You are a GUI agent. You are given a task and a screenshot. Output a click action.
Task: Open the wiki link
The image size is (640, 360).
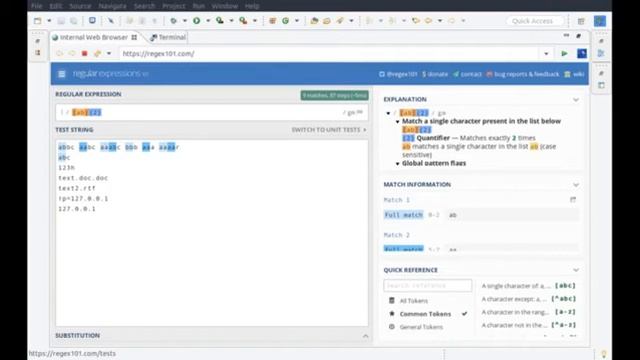click(x=574, y=74)
